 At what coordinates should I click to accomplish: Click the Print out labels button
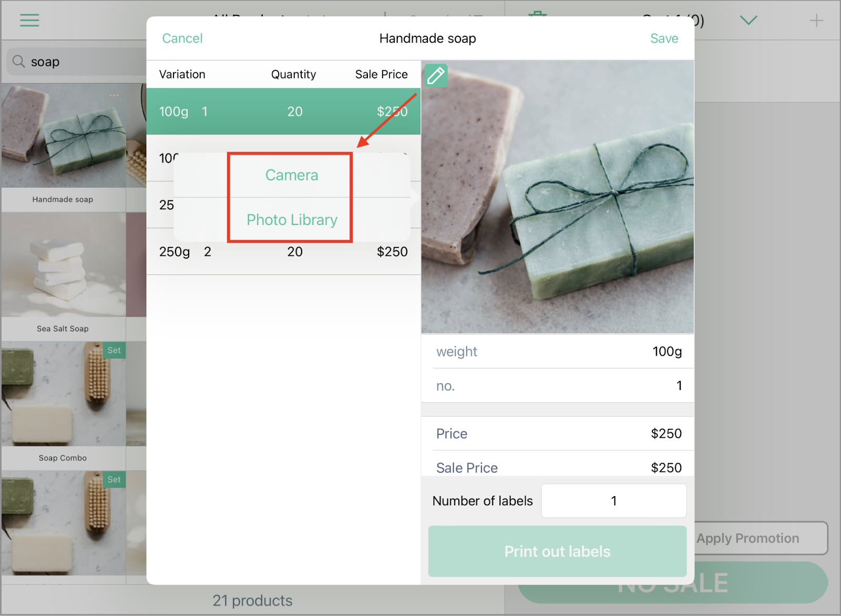tap(557, 551)
